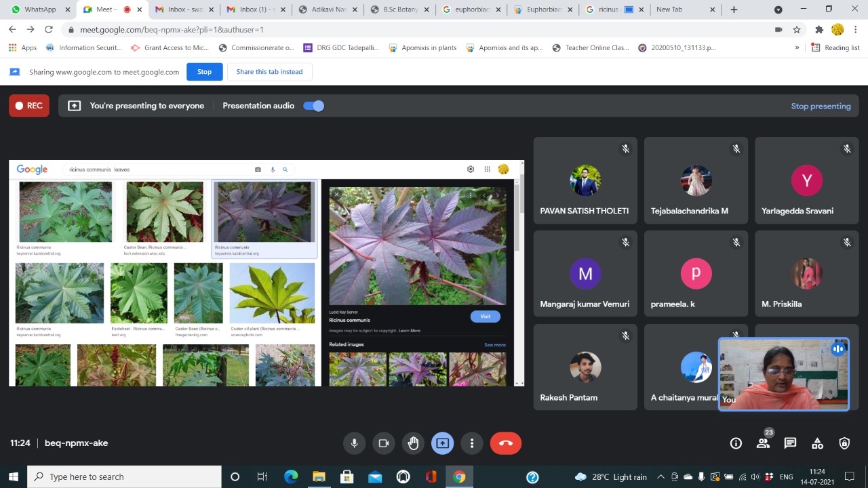Switch to the B.Sc Botany tab
868x488 pixels.
tap(399, 9)
